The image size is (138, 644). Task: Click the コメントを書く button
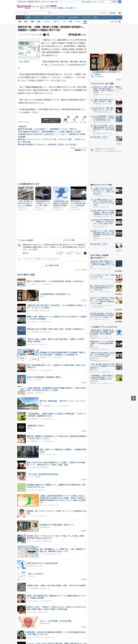69,240
